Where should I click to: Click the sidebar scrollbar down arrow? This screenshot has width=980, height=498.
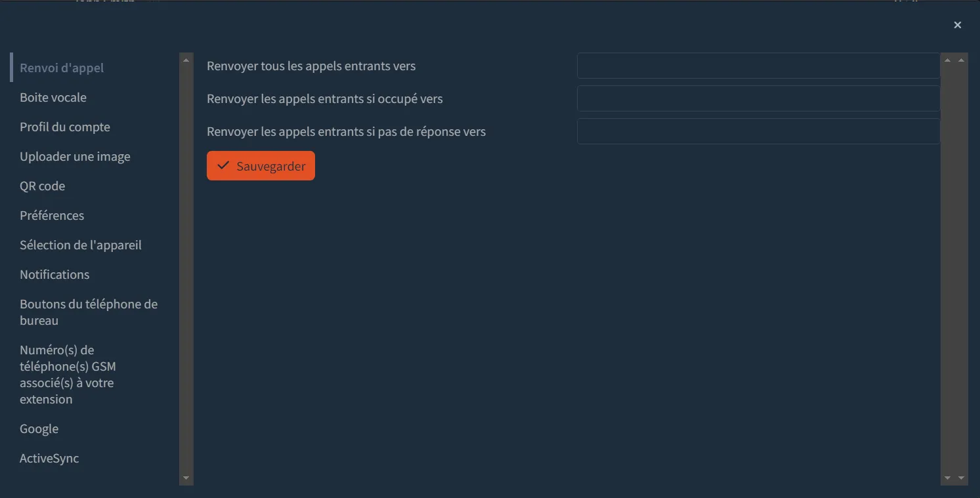point(186,478)
